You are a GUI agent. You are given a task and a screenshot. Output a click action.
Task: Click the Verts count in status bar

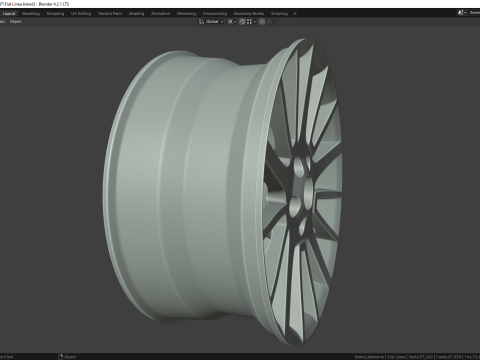click(x=420, y=357)
